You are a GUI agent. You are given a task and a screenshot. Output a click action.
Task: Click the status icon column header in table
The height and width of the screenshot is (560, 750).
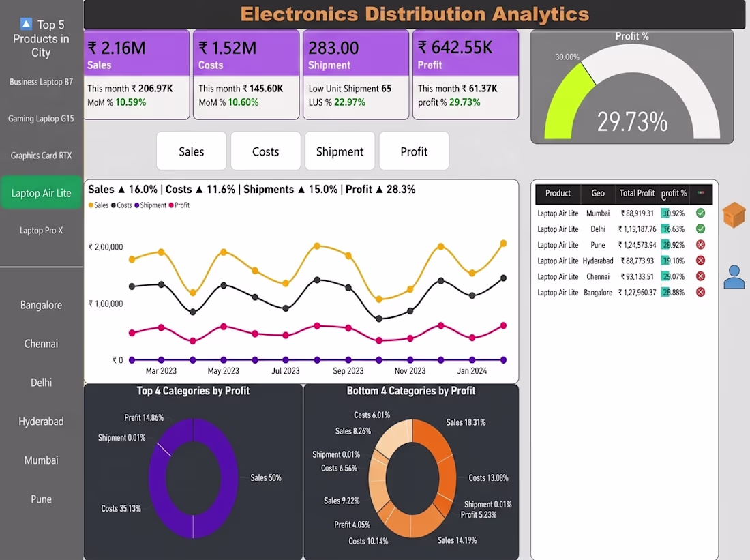(x=701, y=193)
